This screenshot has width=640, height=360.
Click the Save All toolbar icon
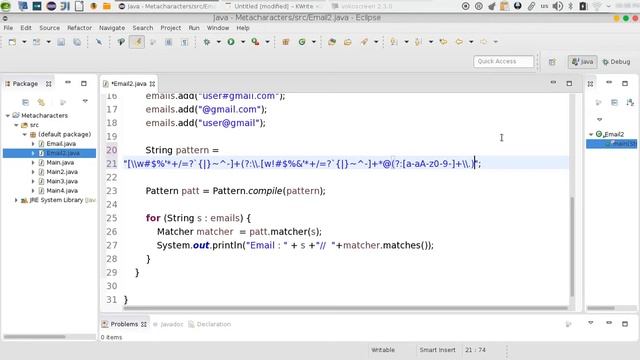click(x=77, y=42)
